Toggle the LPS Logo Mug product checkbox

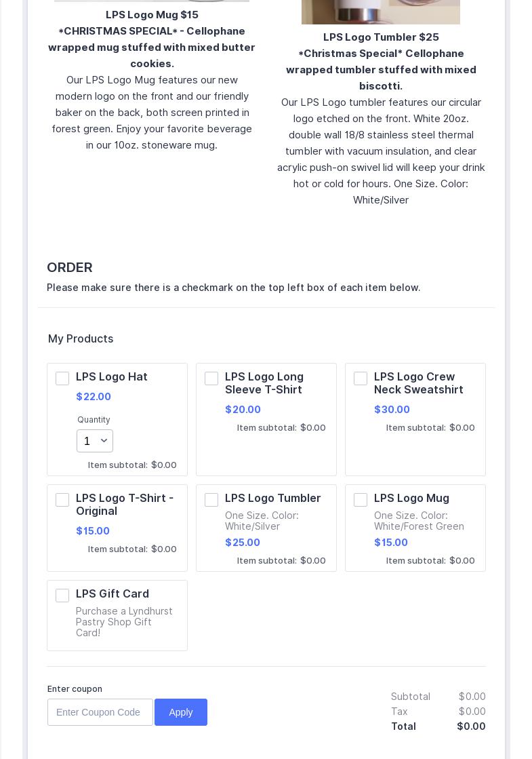pyautogui.click(x=361, y=500)
